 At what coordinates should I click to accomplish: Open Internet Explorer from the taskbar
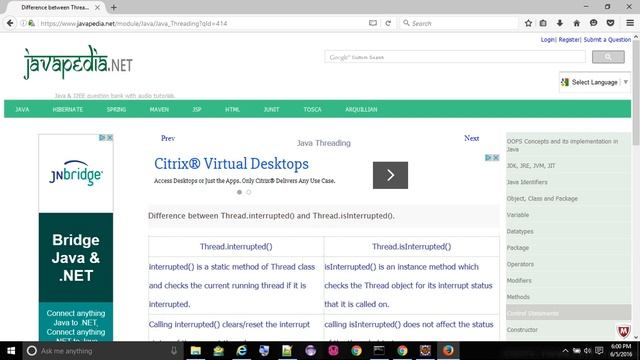[x=242, y=351]
